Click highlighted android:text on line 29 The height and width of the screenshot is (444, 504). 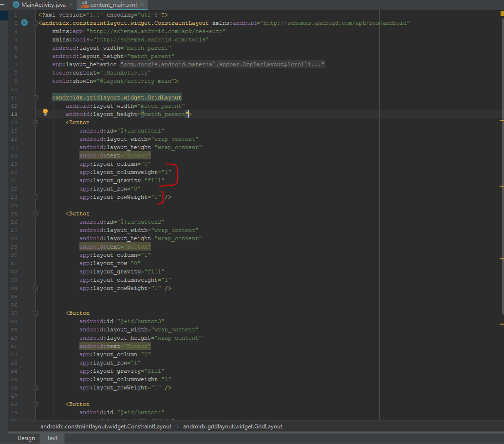pyautogui.click(x=115, y=247)
